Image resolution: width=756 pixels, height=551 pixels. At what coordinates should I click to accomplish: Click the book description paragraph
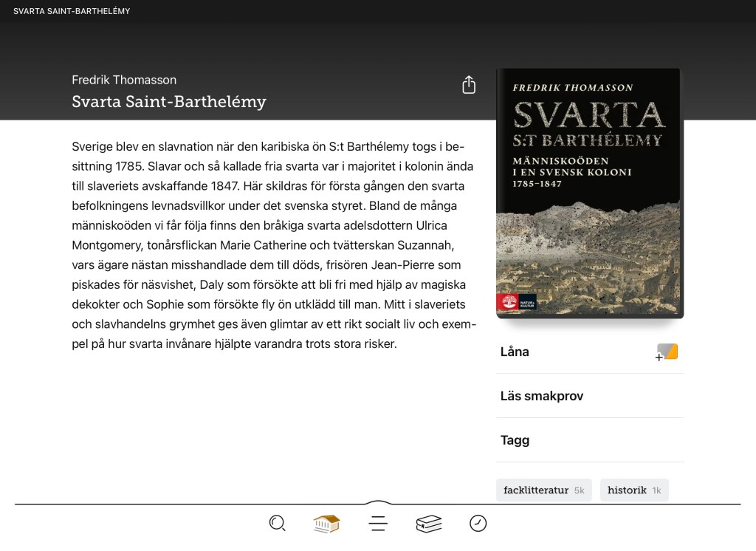coord(273,245)
